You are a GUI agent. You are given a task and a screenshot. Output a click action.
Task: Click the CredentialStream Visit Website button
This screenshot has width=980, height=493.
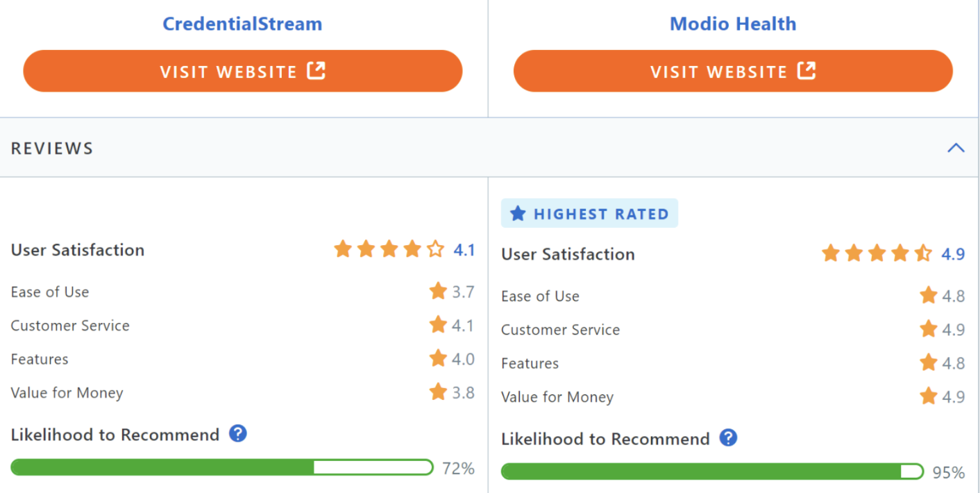[x=243, y=71]
